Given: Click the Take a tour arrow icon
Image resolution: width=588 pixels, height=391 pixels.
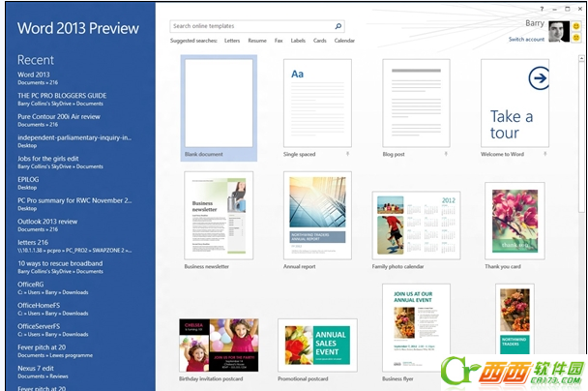Looking at the screenshot, I should pos(539,78).
